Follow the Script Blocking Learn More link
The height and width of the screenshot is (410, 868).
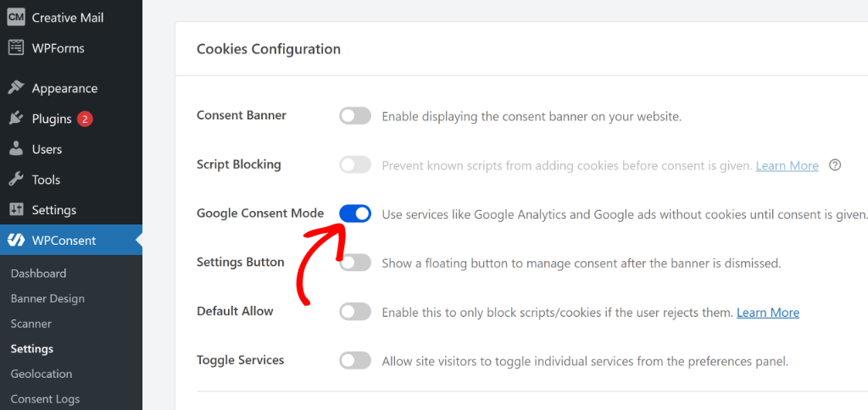(x=787, y=166)
